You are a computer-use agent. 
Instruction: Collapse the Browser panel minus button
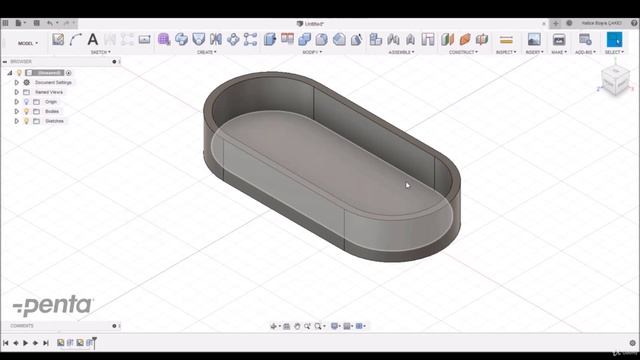pos(5,62)
